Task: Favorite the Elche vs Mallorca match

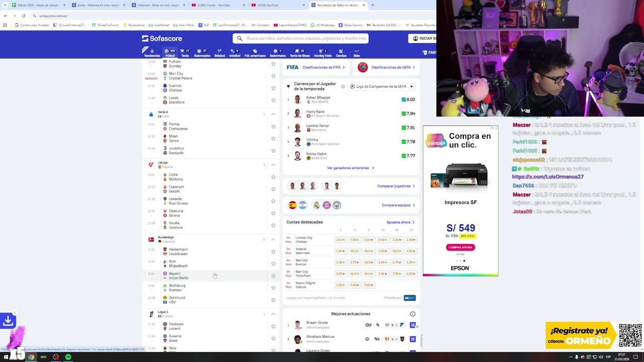Action: (x=273, y=177)
